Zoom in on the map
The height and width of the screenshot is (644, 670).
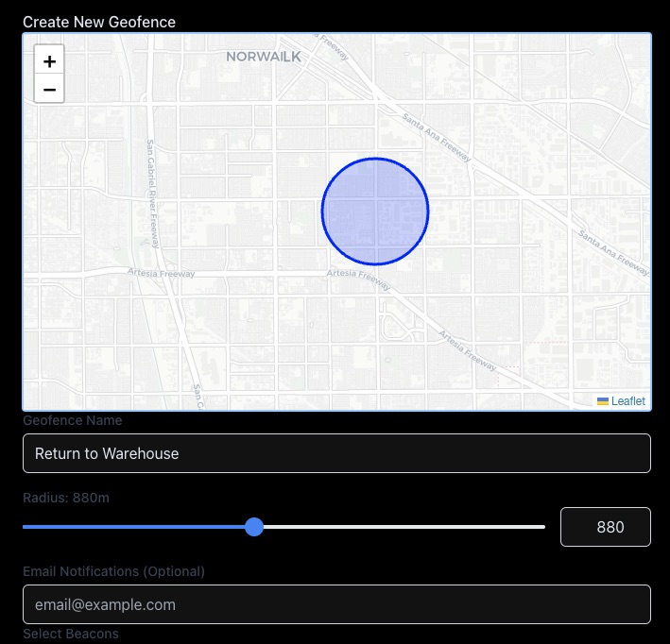tap(49, 60)
